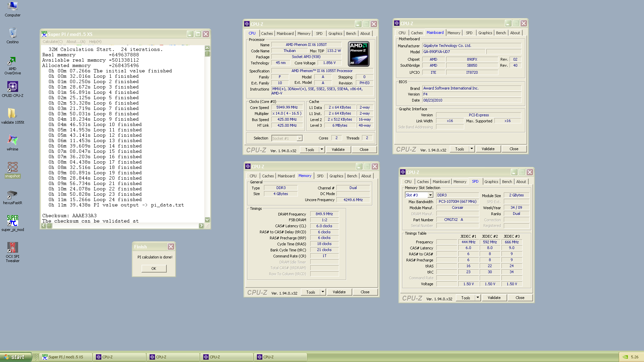Click the BIOS date 08/23/2010 field
This screenshot has height=362, width=644.
472,100
